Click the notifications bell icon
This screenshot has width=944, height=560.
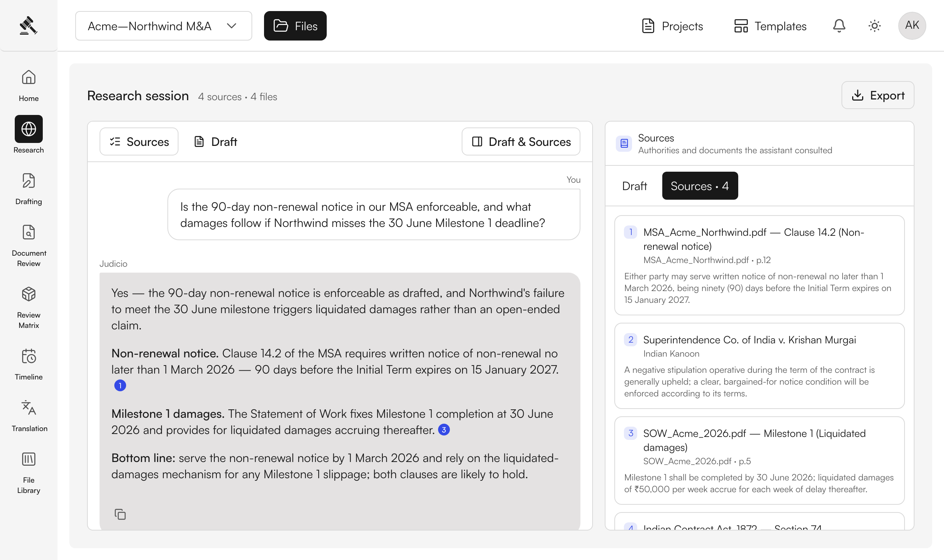839,26
